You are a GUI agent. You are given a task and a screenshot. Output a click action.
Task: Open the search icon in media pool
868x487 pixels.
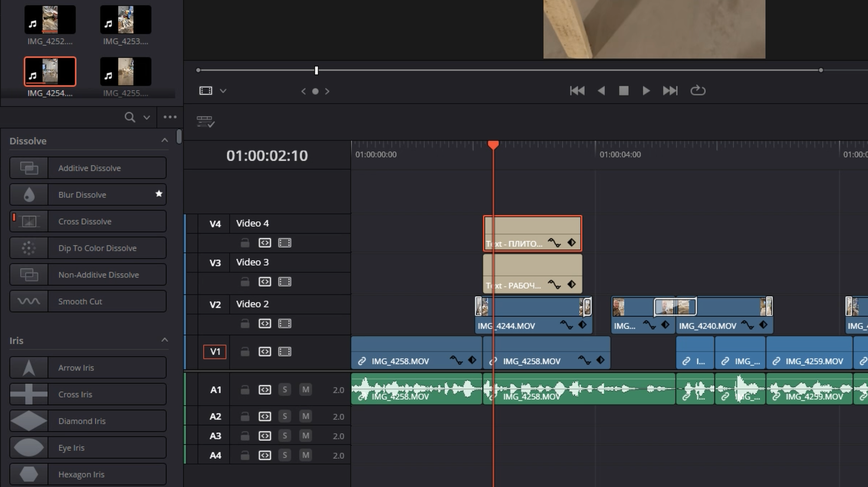pyautogui.click(x=130, y=117)
